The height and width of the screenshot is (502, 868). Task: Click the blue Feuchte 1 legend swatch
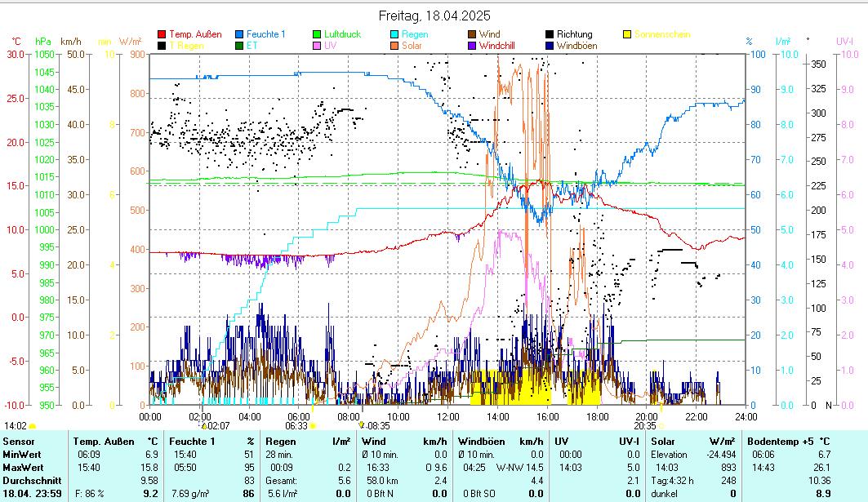pos(240,34)
